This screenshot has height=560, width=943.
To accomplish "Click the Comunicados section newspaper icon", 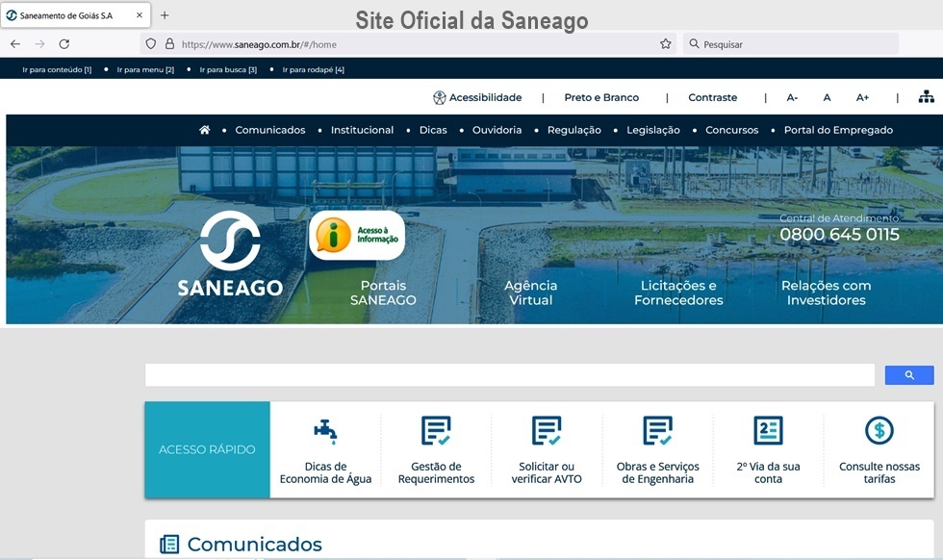I will pos(169,545).
